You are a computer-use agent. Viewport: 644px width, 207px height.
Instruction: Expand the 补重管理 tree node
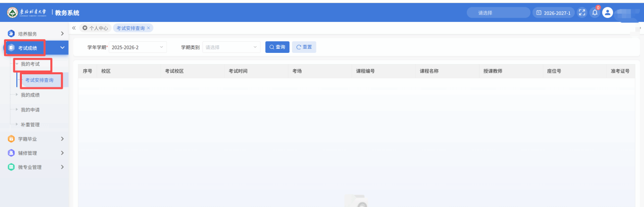(x=17, y=124)
